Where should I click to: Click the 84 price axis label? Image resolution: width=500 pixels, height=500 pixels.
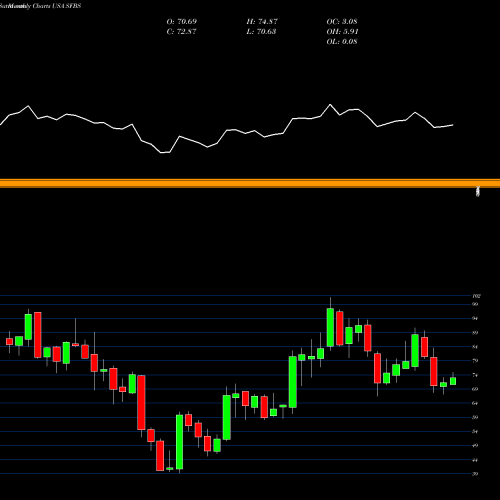pyautogui.click(x=475, y=347)
